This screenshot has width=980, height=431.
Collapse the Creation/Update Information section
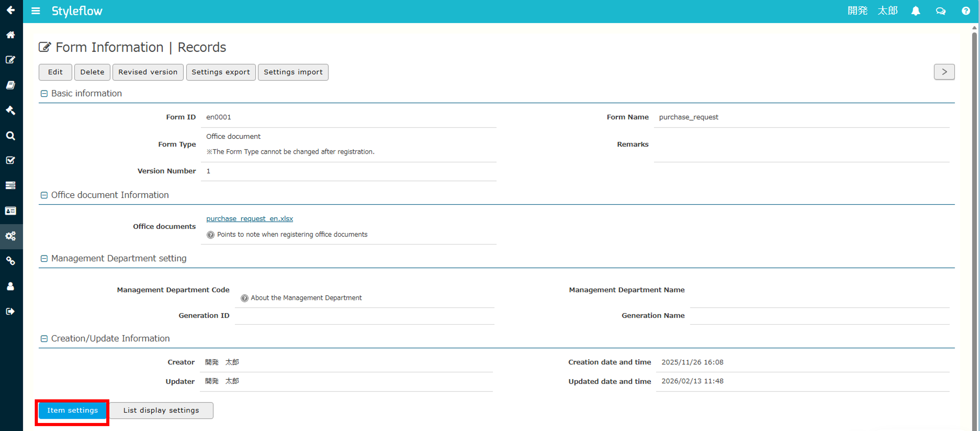pyautogui.click(x=44, y=339)
